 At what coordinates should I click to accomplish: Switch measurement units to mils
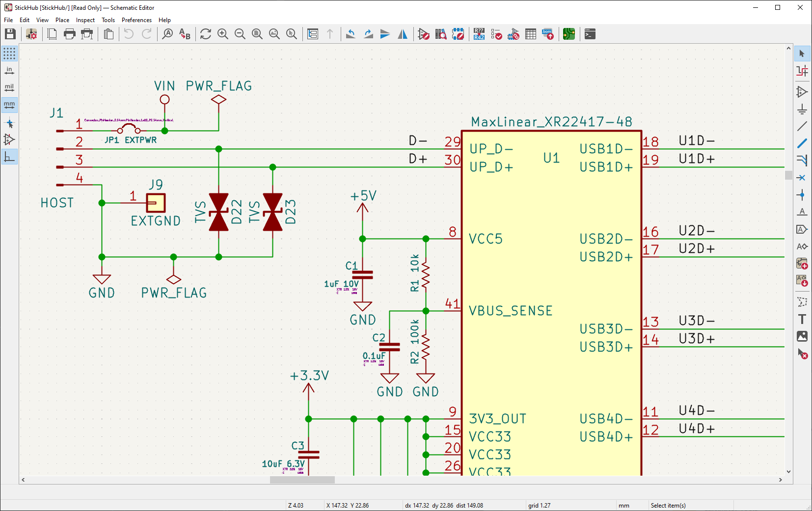tap(9, 87)
